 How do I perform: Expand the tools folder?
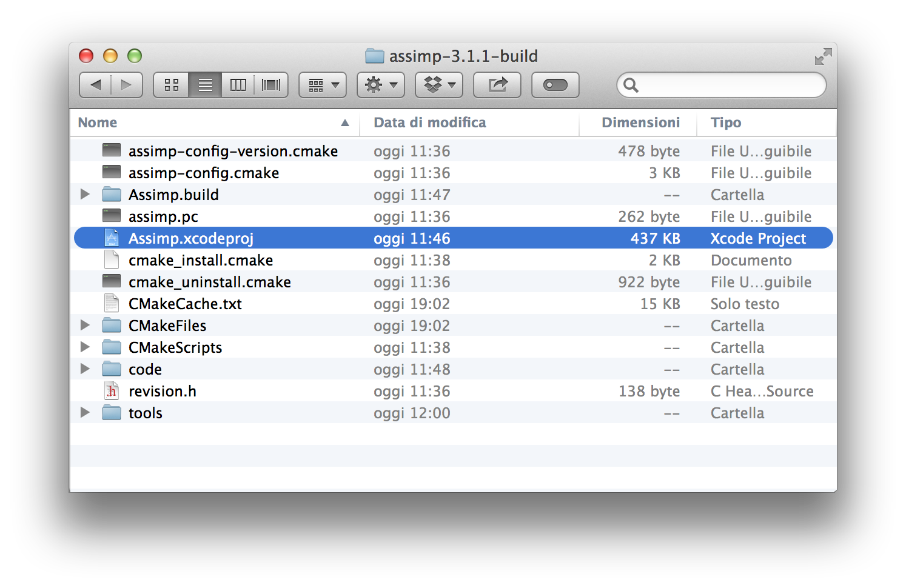click(84, 413)
